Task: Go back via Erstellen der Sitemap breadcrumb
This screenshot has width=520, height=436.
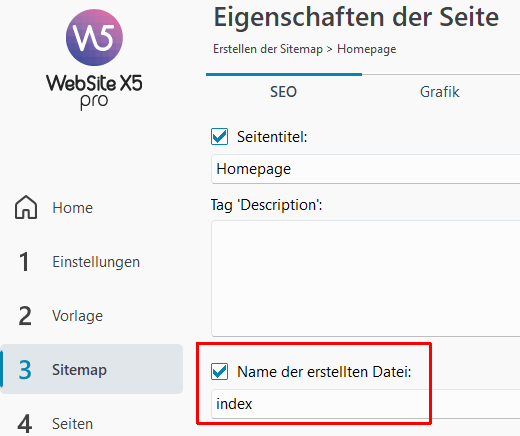Action: pyautogui.click(x=268, y=49)
